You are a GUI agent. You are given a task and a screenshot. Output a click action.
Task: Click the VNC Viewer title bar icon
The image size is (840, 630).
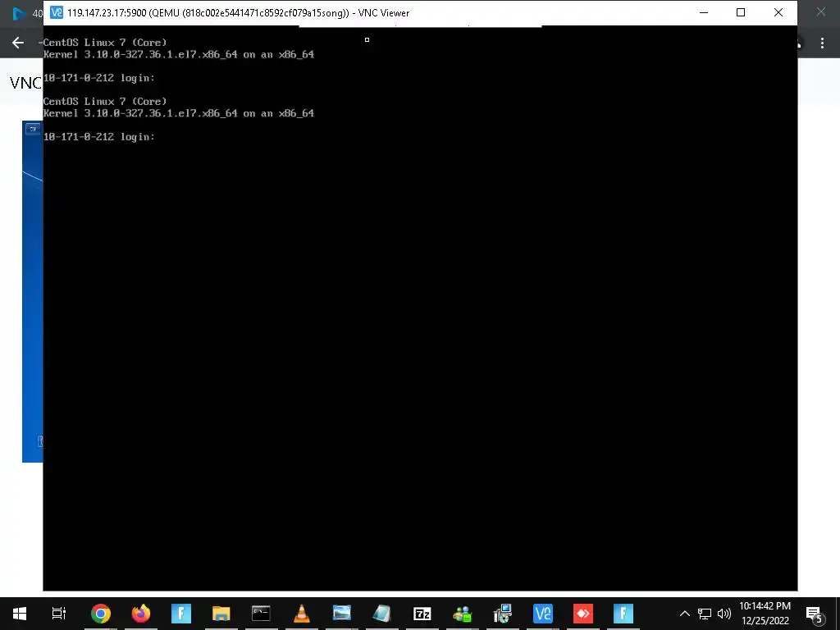[x=57, y=12]
